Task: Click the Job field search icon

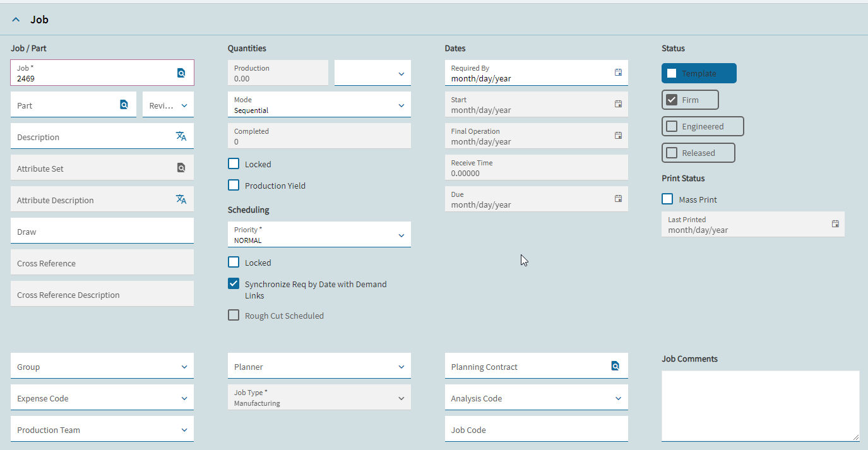Action: [x=181, y=73]
